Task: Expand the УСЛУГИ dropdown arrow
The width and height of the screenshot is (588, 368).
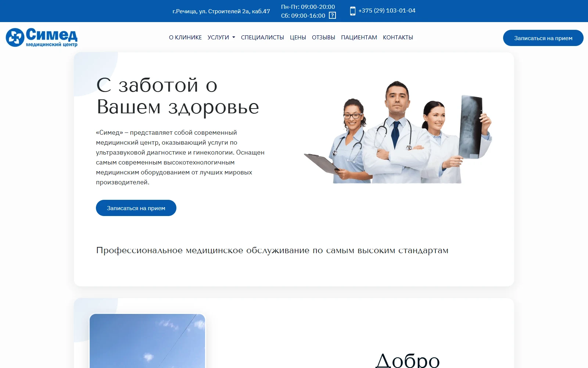Action: click(233, 38)
